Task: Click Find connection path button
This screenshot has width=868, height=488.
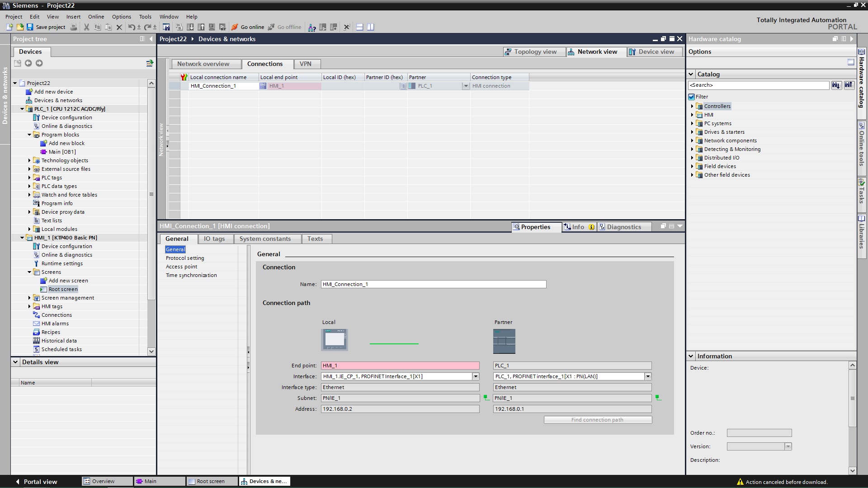Action: 598,420
